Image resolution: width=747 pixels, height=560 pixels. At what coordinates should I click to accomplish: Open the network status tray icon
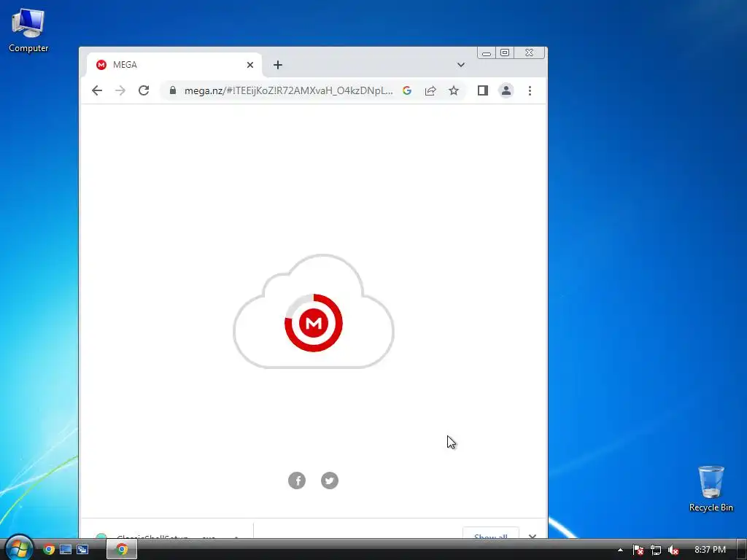pyautogui.click(x=656, y=550)
